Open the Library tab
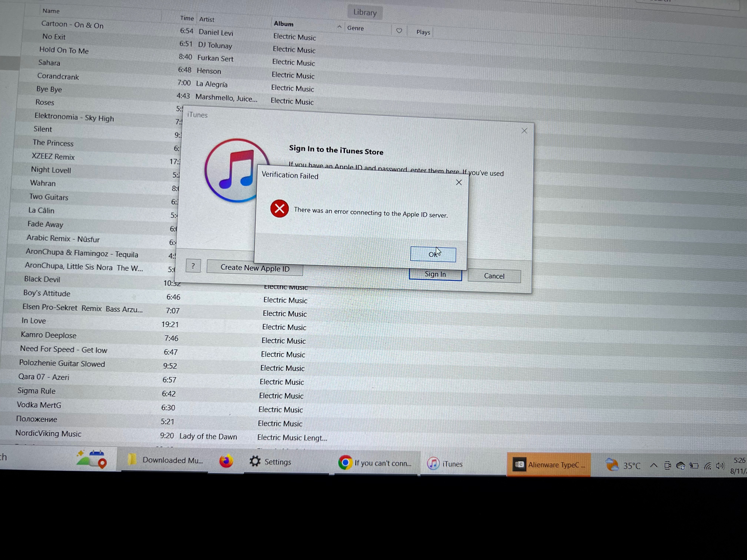 (x=365, y=12)
